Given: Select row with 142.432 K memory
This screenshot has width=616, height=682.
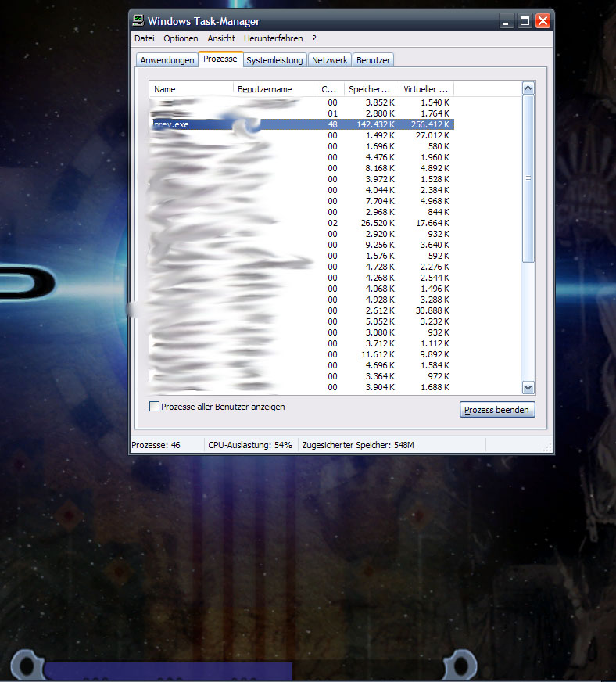Looking at the screenshot, I should tap(302, 124).
